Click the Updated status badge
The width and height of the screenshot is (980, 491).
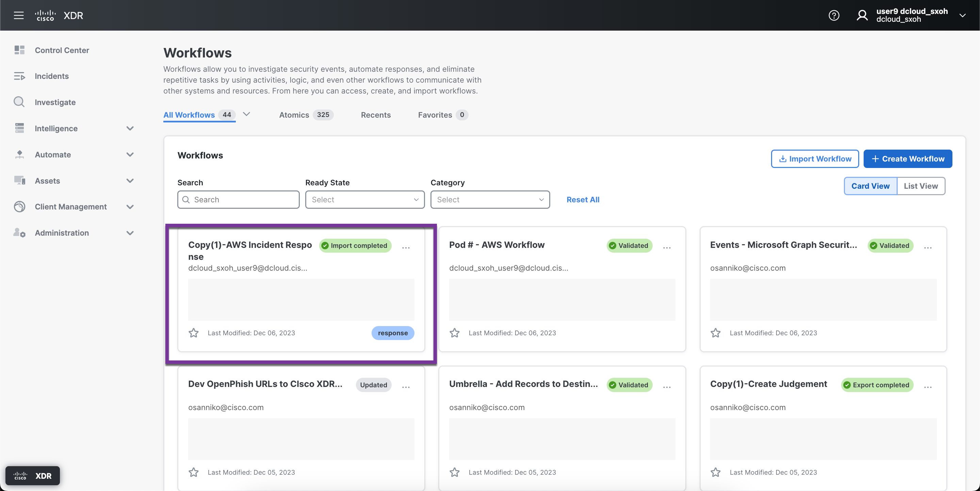pos(374,385)
